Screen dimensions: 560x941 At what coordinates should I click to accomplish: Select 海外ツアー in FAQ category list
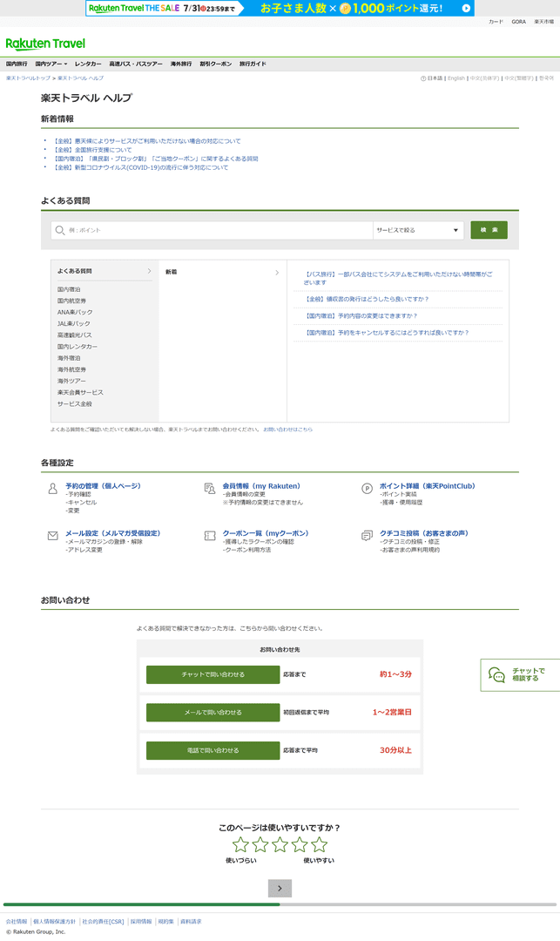(72, 381)
